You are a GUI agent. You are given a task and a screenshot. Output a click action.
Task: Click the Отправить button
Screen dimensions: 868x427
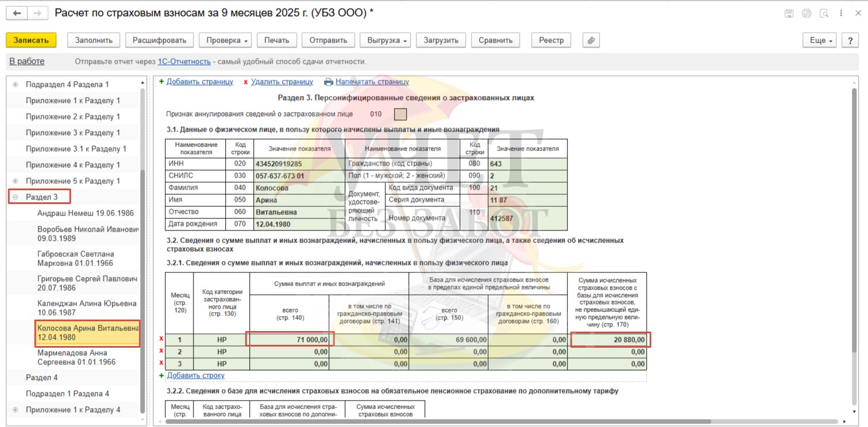pyautogui.click(x=328, y=40)
